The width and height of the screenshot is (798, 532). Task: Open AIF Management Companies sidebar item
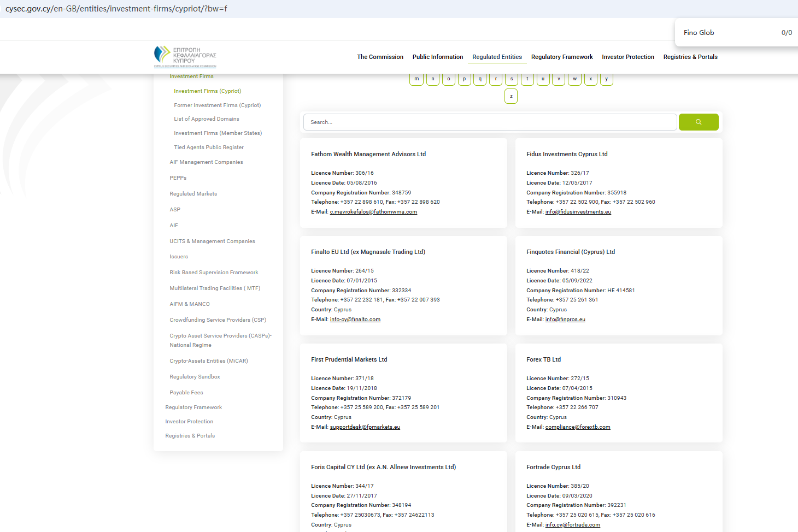(x=206, y=162)
